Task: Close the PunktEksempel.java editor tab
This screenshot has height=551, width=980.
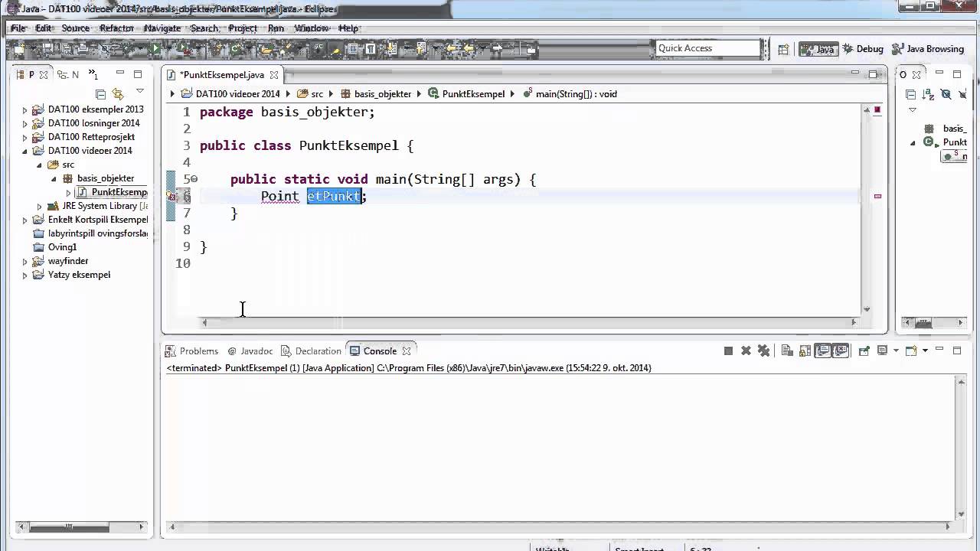Action: [x=274, y=75]
